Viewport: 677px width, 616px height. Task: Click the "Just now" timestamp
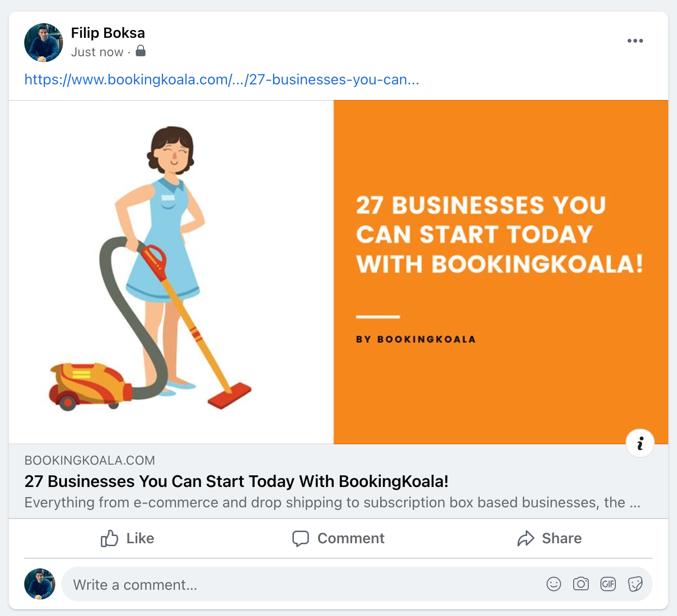[x=97, y=52]
